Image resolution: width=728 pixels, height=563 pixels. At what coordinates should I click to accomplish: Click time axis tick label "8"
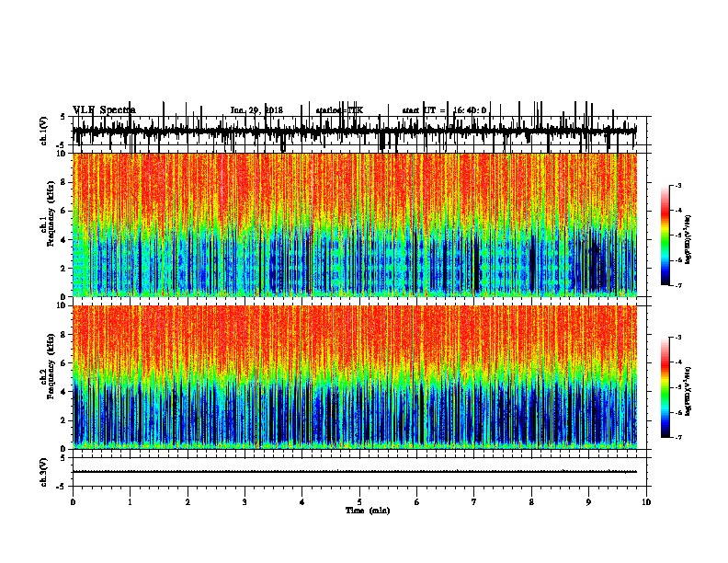tap(531, 502)
